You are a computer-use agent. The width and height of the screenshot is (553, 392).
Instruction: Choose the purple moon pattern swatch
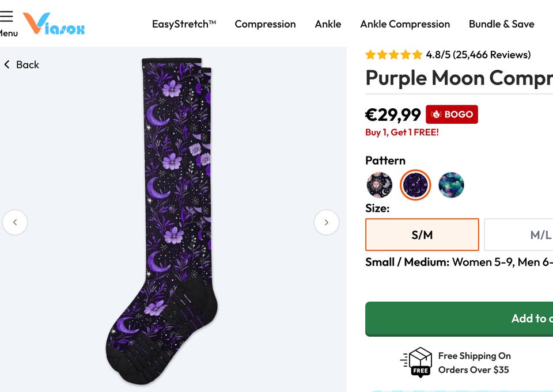(415, 185)
